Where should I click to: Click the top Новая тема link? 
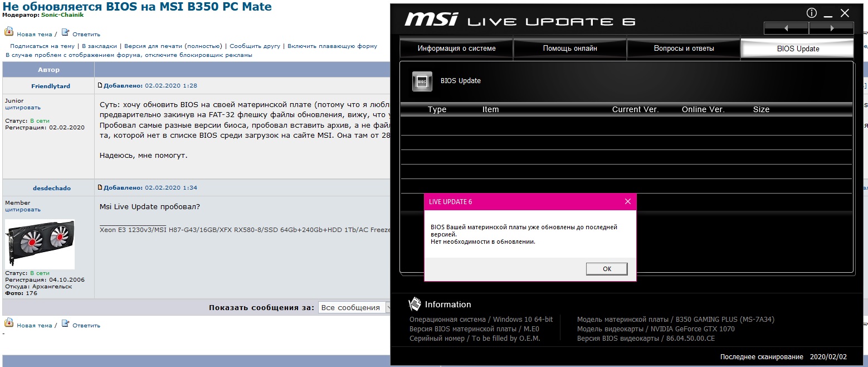point(34,35)
